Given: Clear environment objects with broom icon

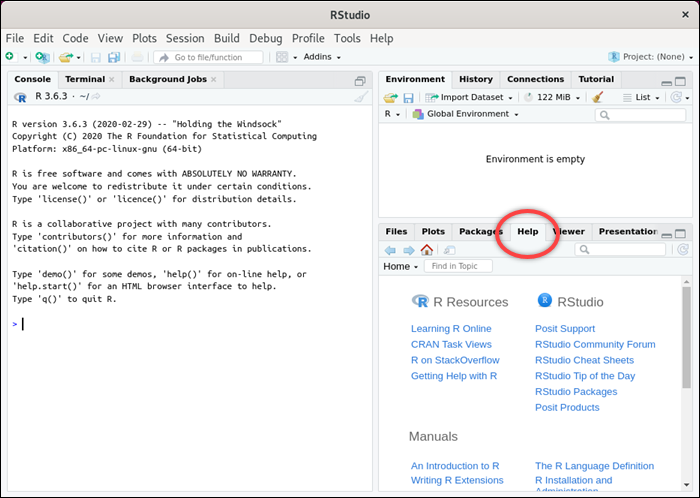Looking at the screenshot, I should 597,97.
